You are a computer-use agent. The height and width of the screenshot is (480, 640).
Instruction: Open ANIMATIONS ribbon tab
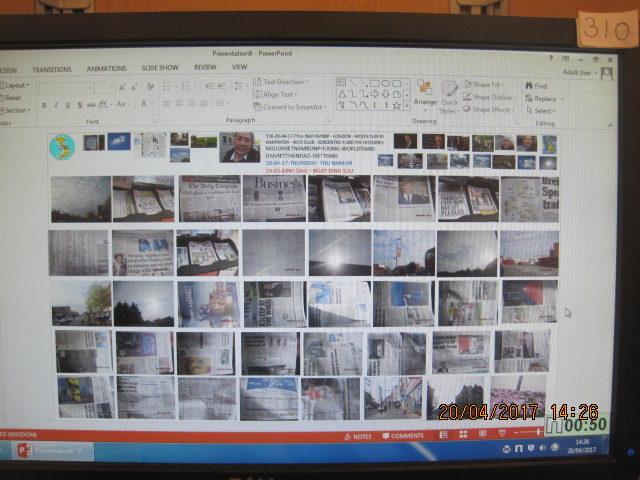[107, 69]
